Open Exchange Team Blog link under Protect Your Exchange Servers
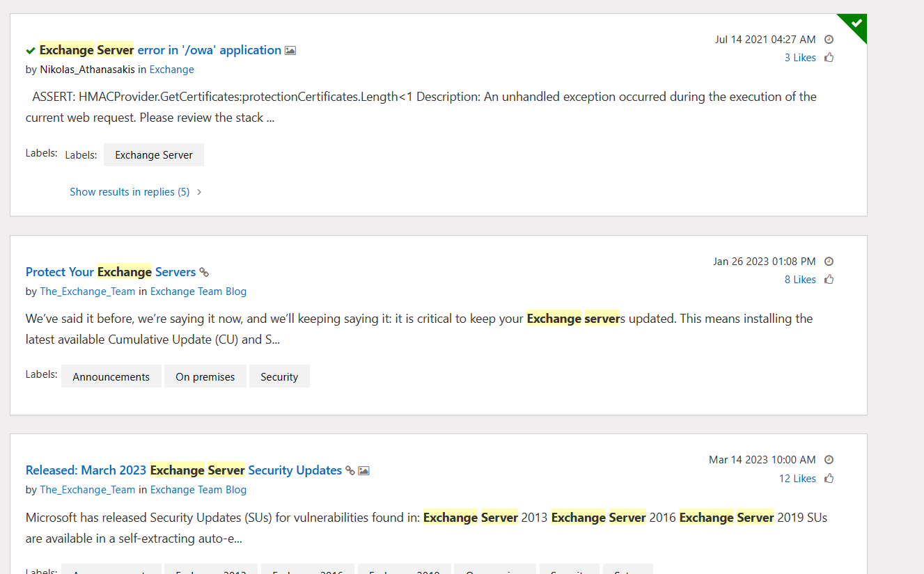Image resolution: width=924 pixels, height=574 pixels. point(198,292)
